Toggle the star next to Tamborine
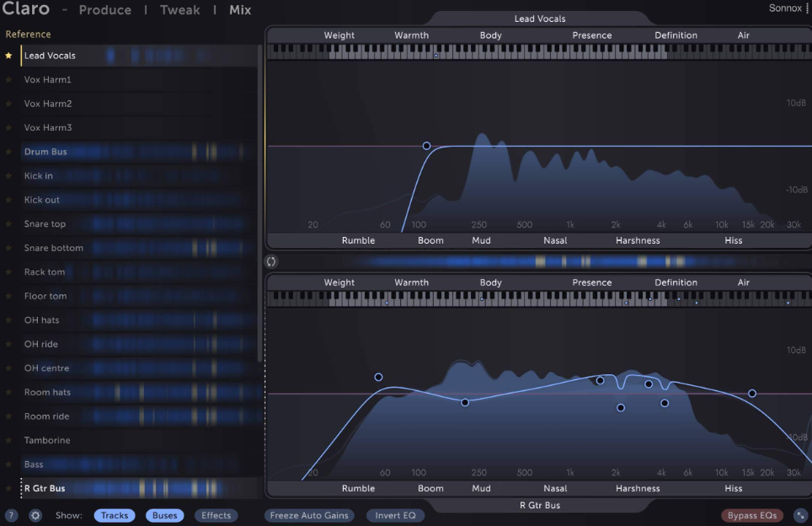This screenshot has height=526, width=812. pos(8,441)
